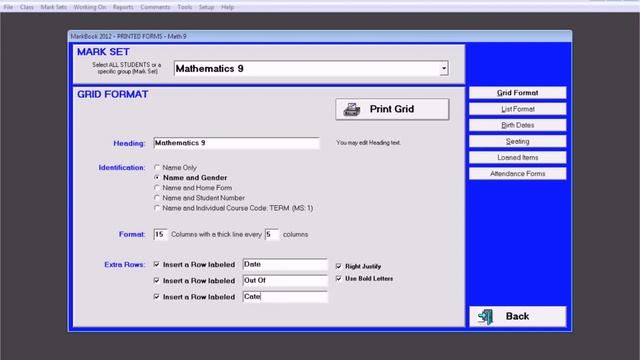Click the number of columns field showing 15
Image resolution: width=640 pixels, height=360 pixels.
coord(160,234)
